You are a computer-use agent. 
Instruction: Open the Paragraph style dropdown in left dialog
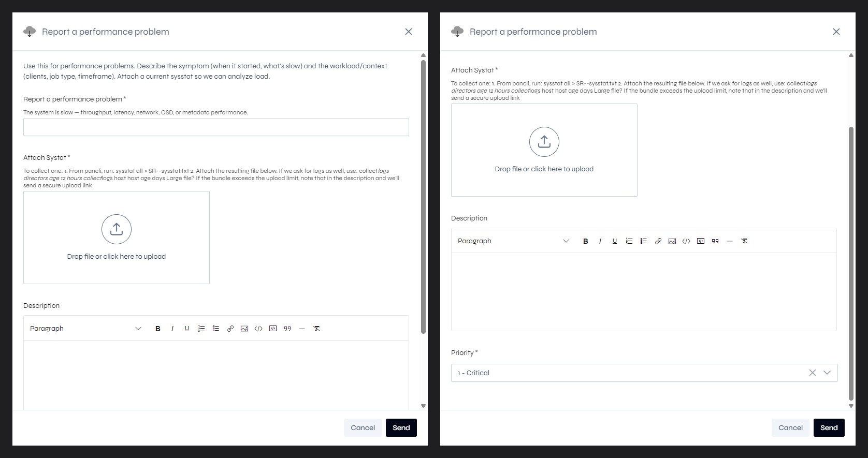85,329
